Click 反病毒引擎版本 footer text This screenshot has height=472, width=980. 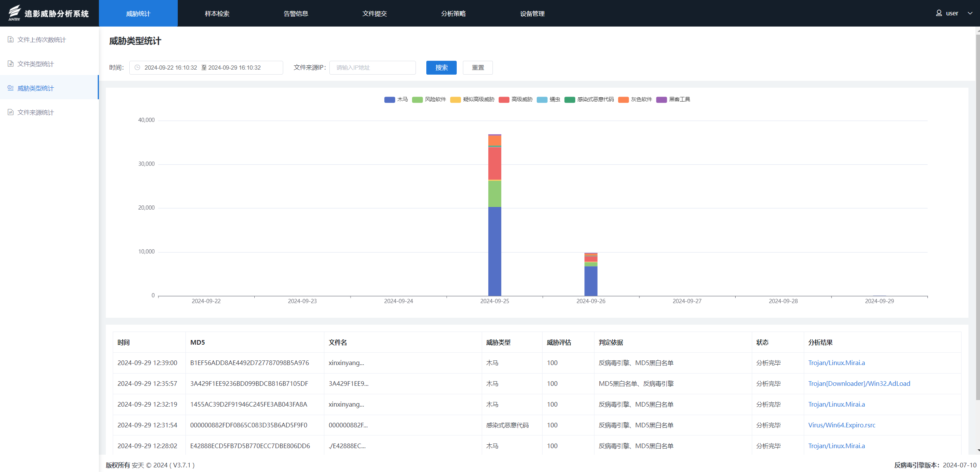click(935, 465)
